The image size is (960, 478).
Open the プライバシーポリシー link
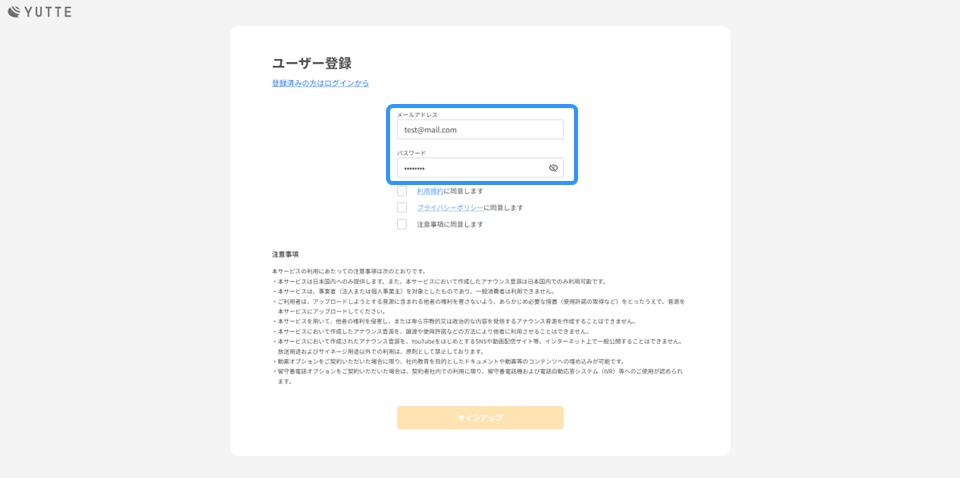(450, 207)
